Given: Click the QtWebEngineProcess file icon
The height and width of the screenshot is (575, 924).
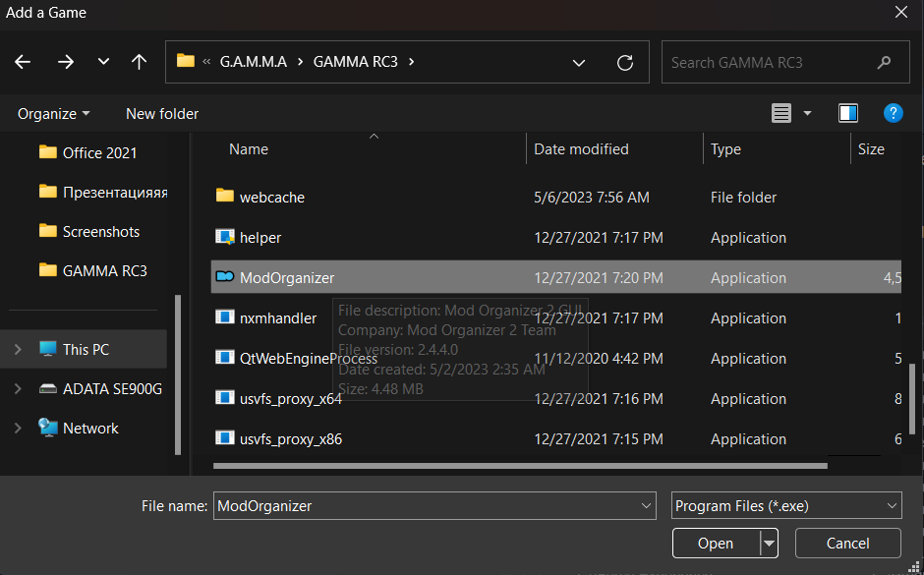Looking at the screenshot, I should (x=224, y=359).
